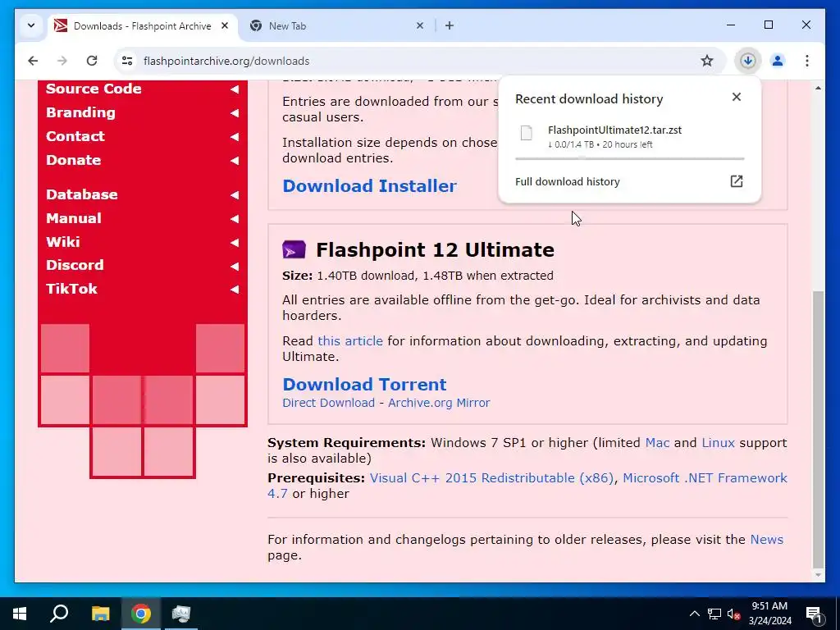Click the browser forward arrow
Image resolution: width=840 pixels, height=630 pixels.
coord(62,61)
